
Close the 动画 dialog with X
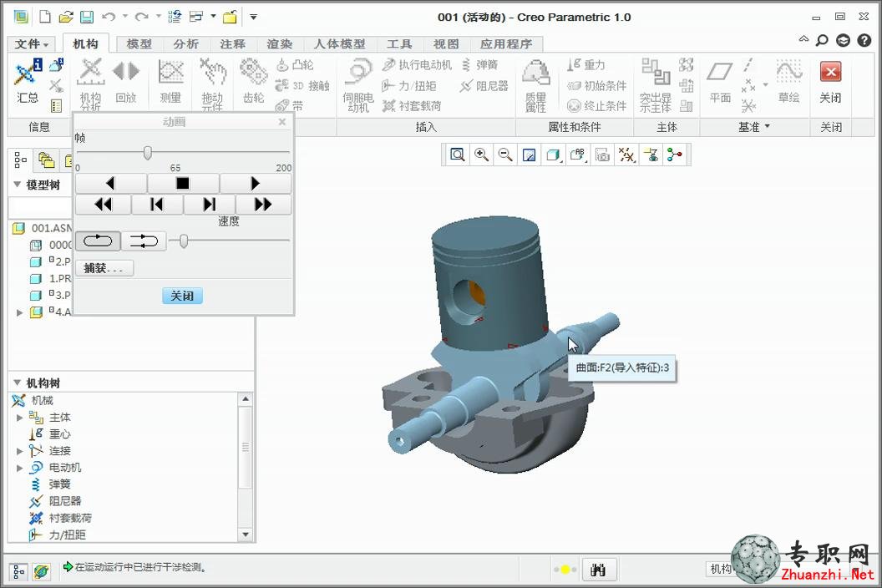pyautogui.click(x=282, y=122)
